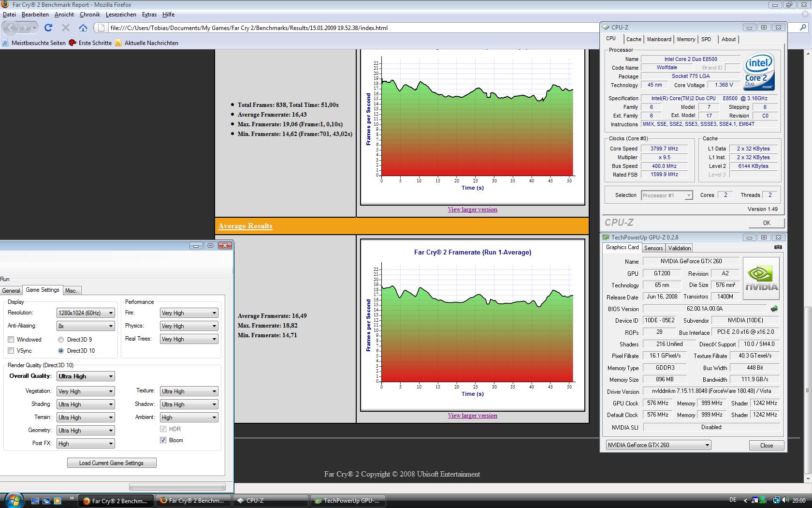Open View larger version link under Average chart
The image size is (812, 508).
472,416
